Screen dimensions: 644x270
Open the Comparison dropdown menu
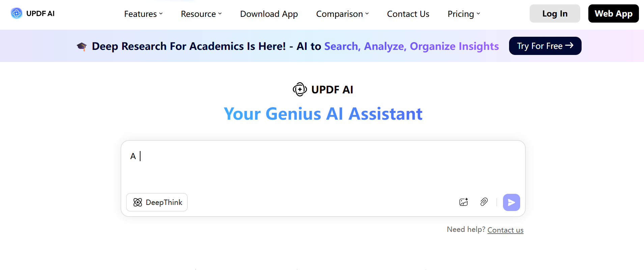342,14
